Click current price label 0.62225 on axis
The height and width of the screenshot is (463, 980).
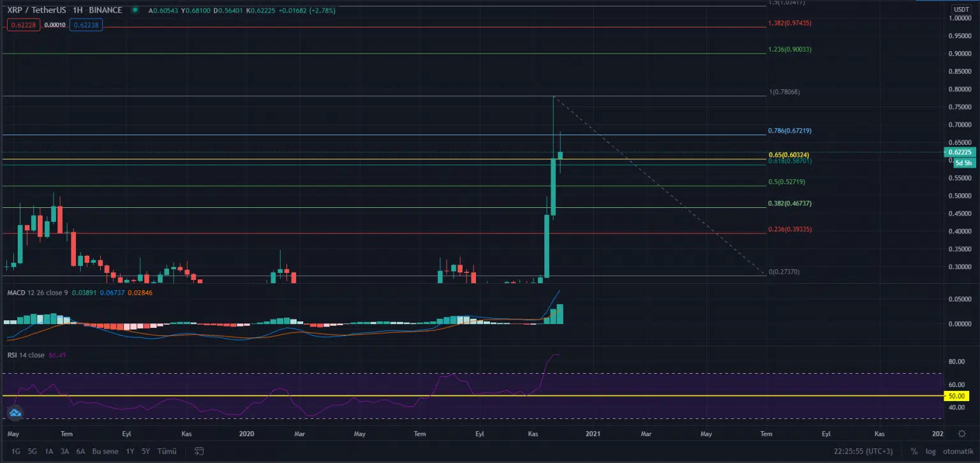[x=960, y=152]
